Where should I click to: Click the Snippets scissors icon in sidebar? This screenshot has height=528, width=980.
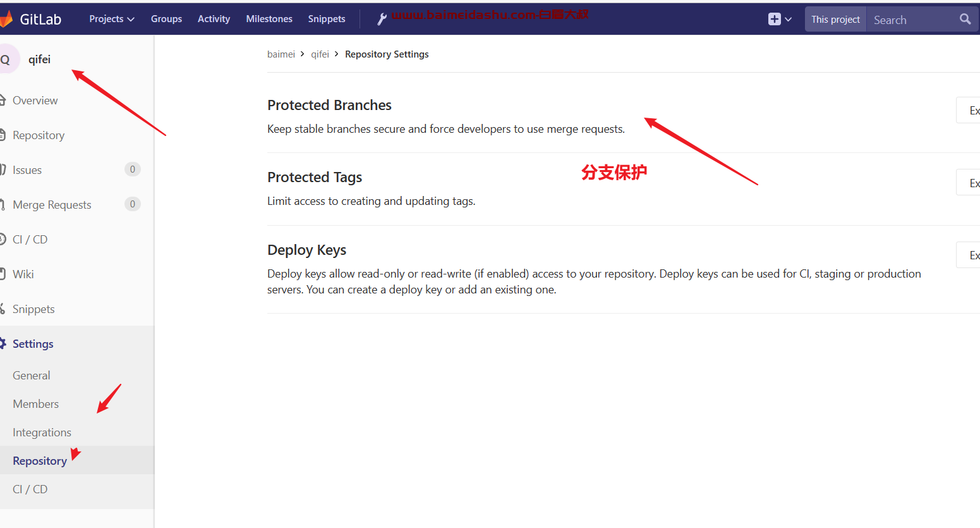click(3, 309)
